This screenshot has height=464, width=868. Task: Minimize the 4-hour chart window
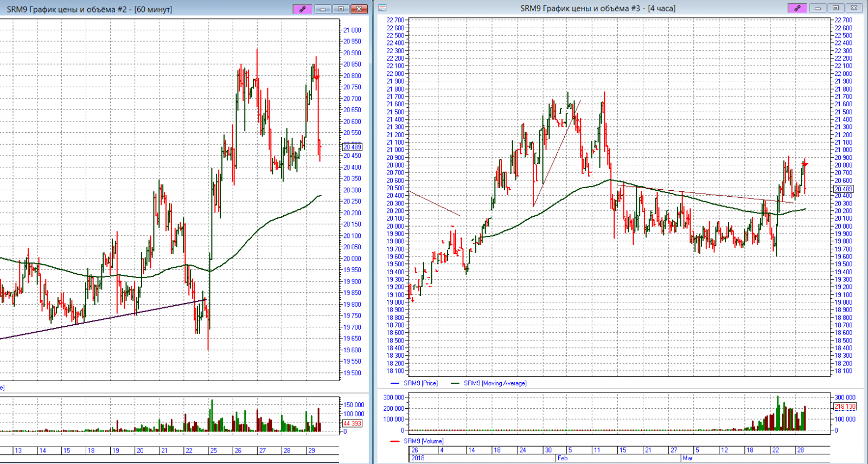pyautogui.click(x=818, y=8)
